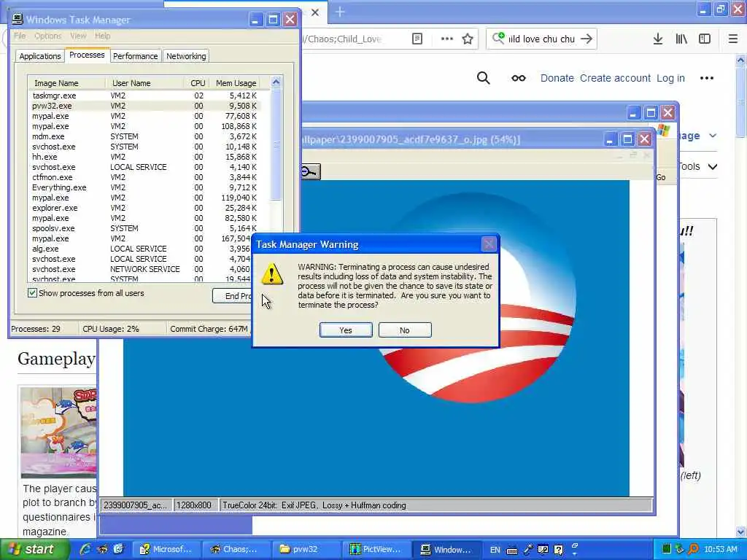Click the orange search icon in system tray

click(694, 549)
